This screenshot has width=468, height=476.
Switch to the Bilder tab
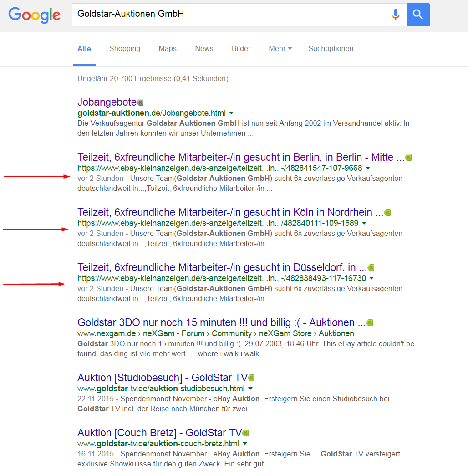tap(241, 49)
